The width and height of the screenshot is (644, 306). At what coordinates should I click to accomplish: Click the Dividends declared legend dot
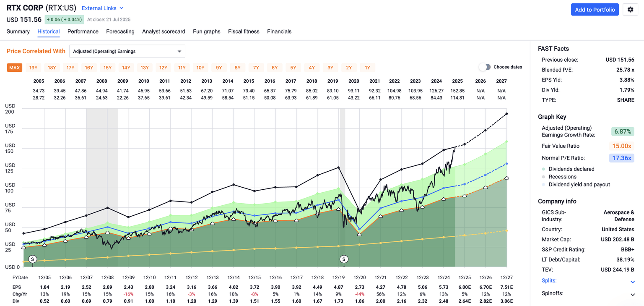[544, 169]
